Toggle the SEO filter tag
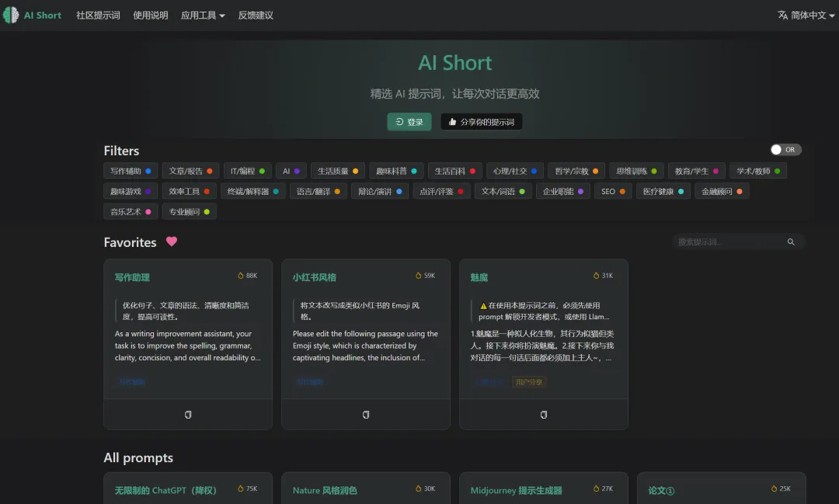The height and width of the screenshot is (504, 839). coord(613,192)
